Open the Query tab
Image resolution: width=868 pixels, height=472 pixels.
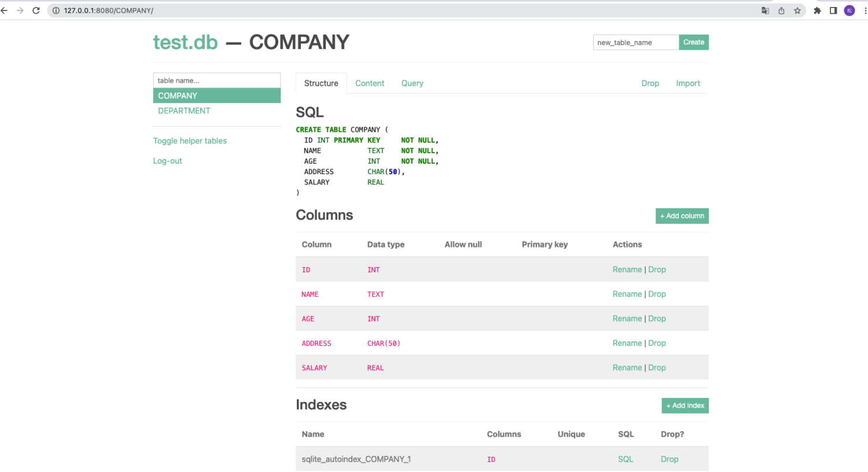point(412,83)
